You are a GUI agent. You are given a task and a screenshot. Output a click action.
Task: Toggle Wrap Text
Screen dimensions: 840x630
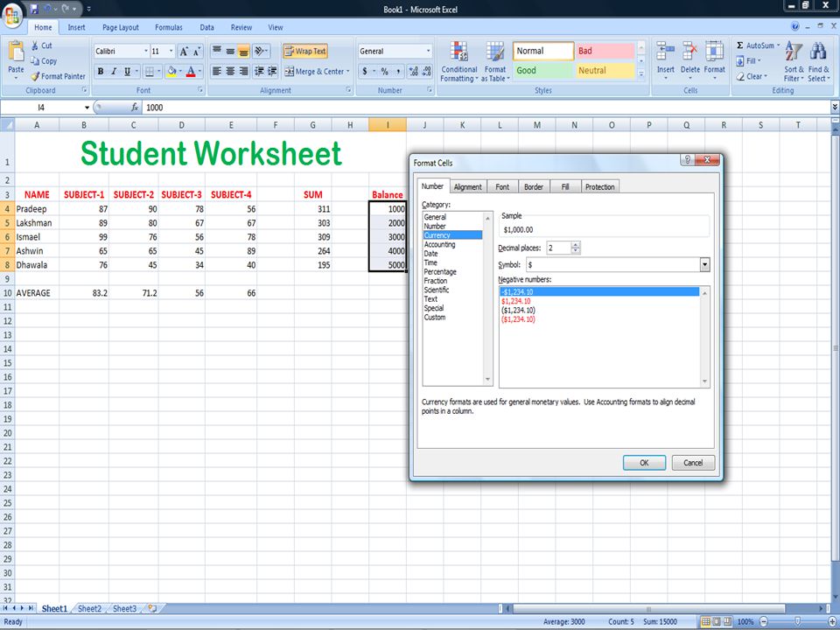pos(304,52)
